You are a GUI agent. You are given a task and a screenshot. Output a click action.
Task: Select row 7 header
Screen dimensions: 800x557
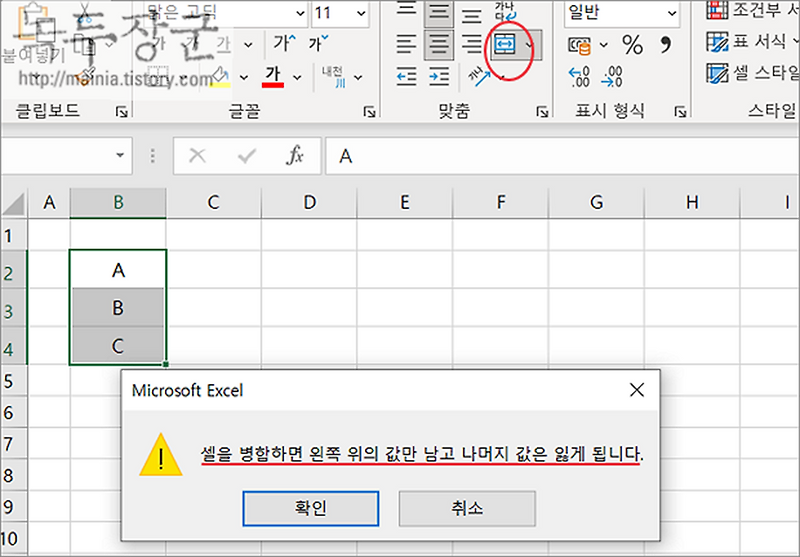[13, 443]
